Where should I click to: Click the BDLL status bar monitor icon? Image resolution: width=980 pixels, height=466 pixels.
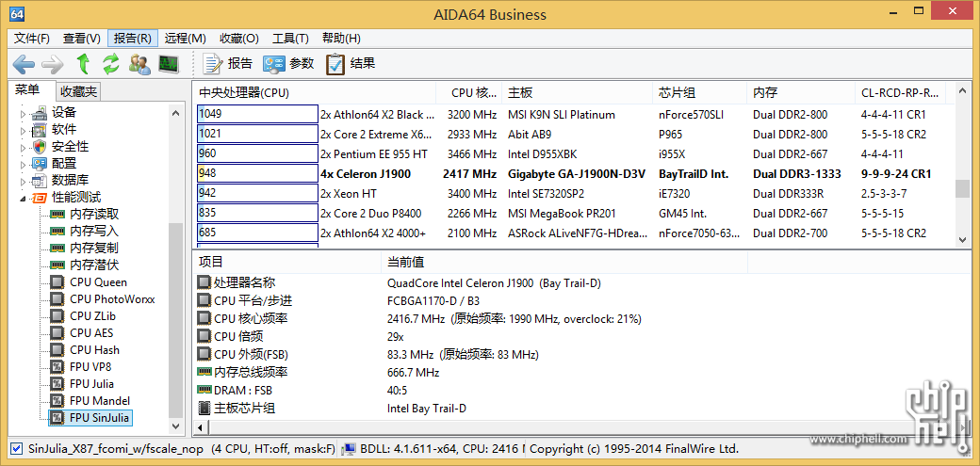(x=350, y=448)
